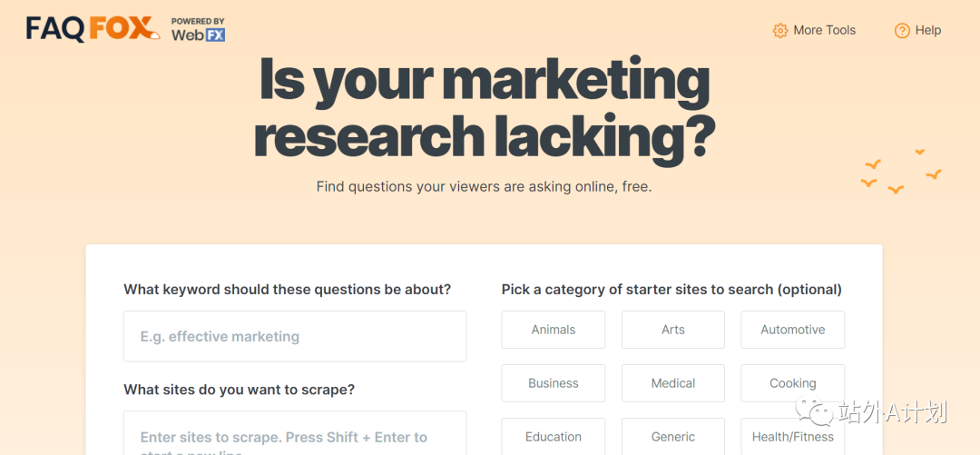Image resolution: width=980 pixels, height=455 pixels.
Task: Click the sites to scrape text box
Action: [x=295, y=437]
